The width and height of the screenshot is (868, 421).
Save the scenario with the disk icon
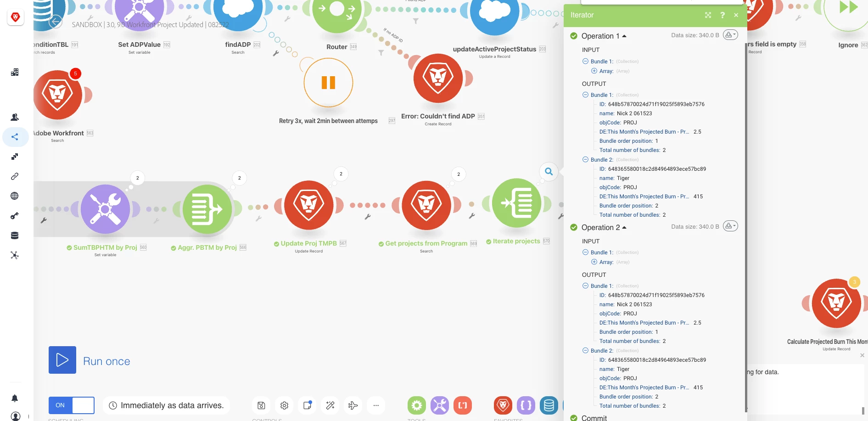261,405
